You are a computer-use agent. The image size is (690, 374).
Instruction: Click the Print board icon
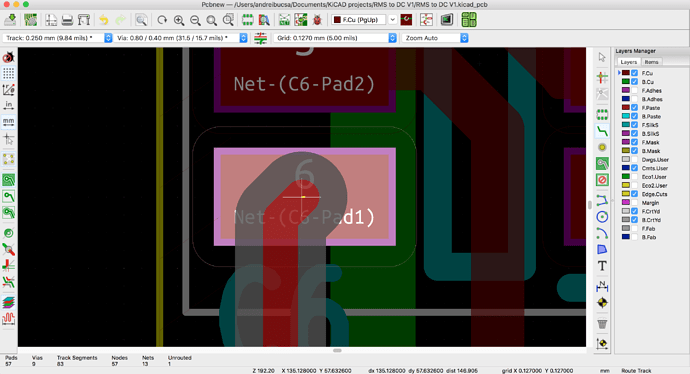67,20
